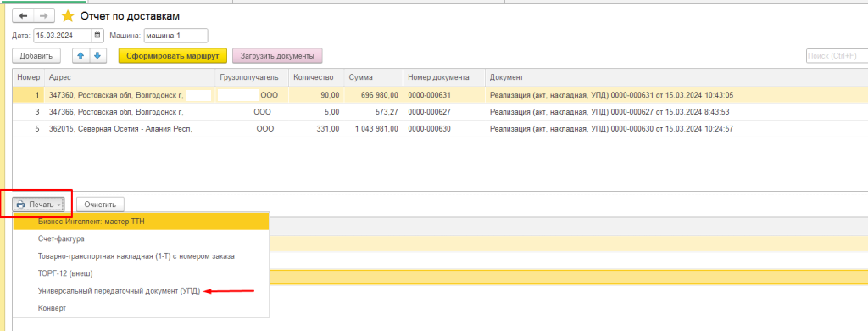
Task: Open Реализация document dated 15.03.2024 8:43:53
Action: click(x=676, y=112)
